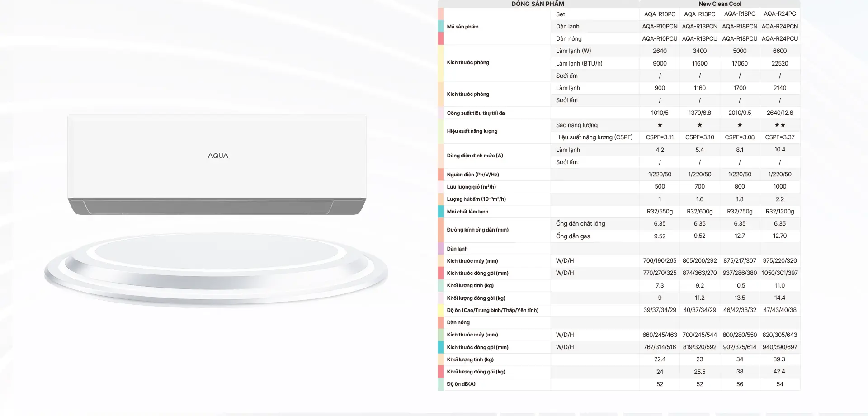Select the max power value "2640/12.6"

(780, 113)
